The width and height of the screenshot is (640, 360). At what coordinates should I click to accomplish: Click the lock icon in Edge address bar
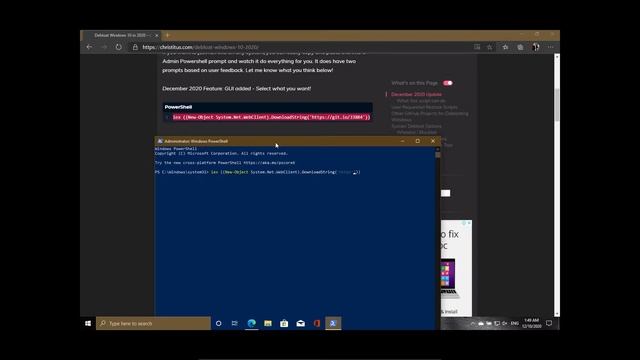[135, 47]
